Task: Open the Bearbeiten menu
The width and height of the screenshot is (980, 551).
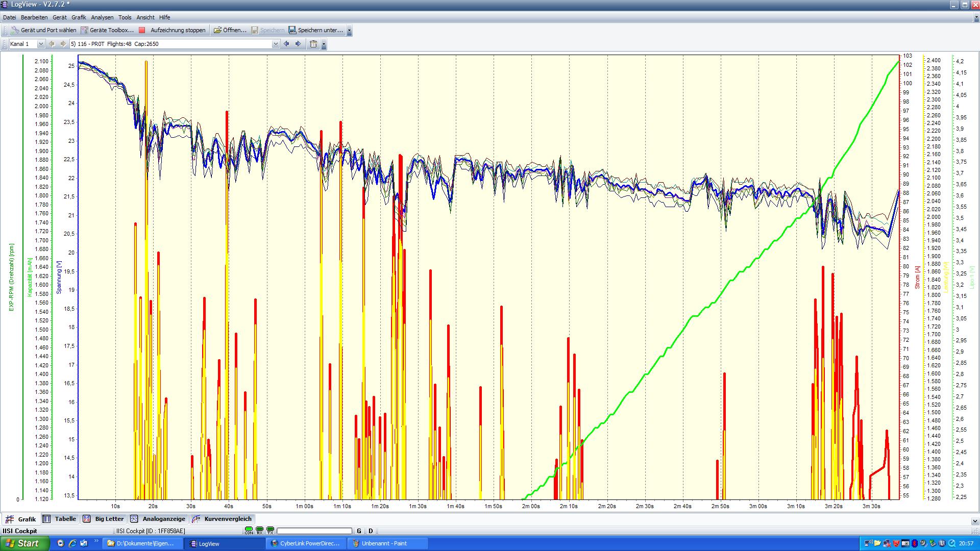Action: click(34, 17)
